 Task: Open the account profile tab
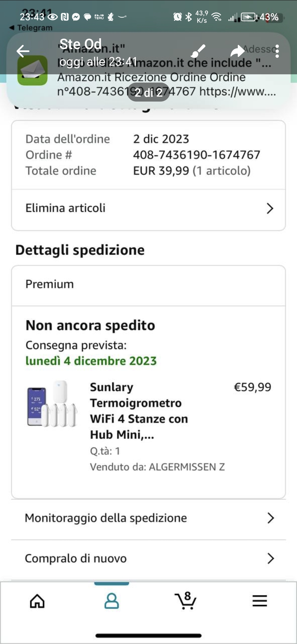point(111,601)
